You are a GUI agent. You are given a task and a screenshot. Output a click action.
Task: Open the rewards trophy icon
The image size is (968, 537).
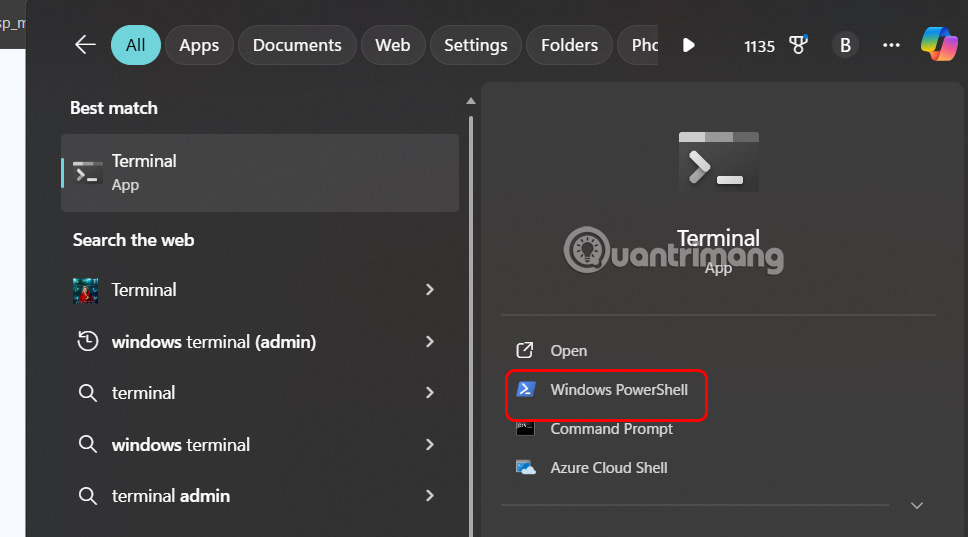click(x=798, y=44)
